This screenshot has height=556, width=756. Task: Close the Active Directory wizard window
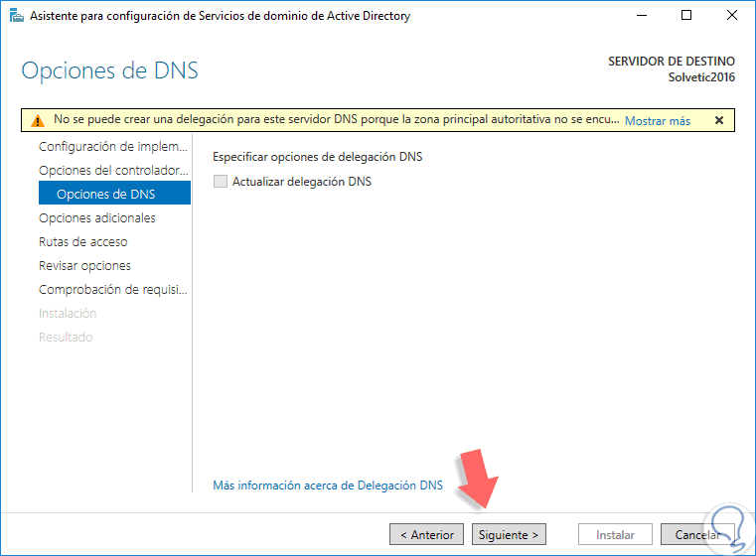click(x=731, y=16)
